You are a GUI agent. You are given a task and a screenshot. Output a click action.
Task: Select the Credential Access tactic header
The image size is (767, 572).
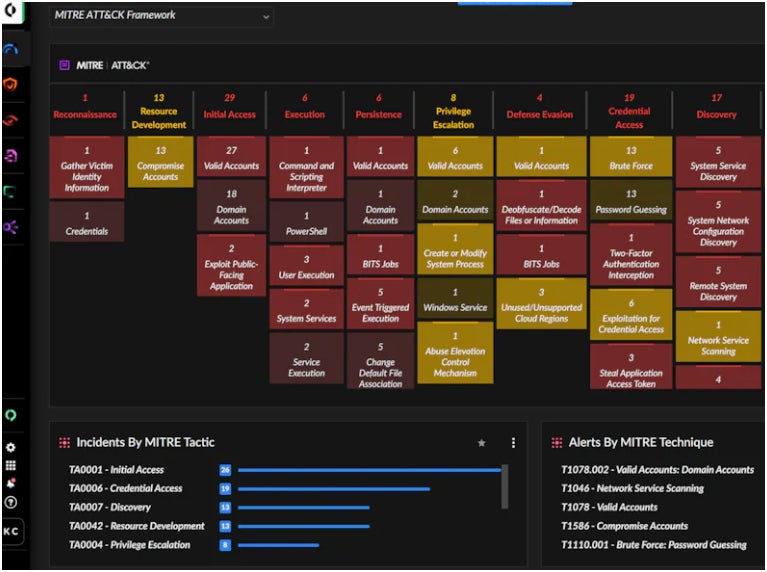pyautogui.click(x=630, y=111)
